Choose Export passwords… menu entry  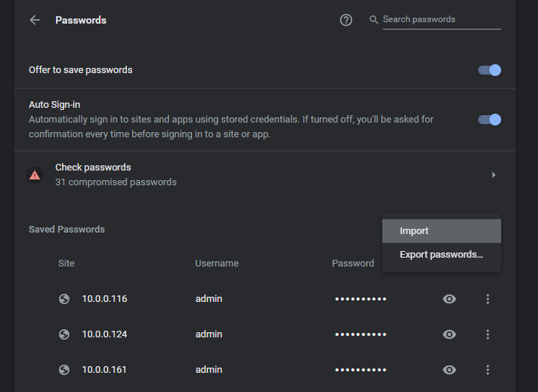tap(441, 255)
